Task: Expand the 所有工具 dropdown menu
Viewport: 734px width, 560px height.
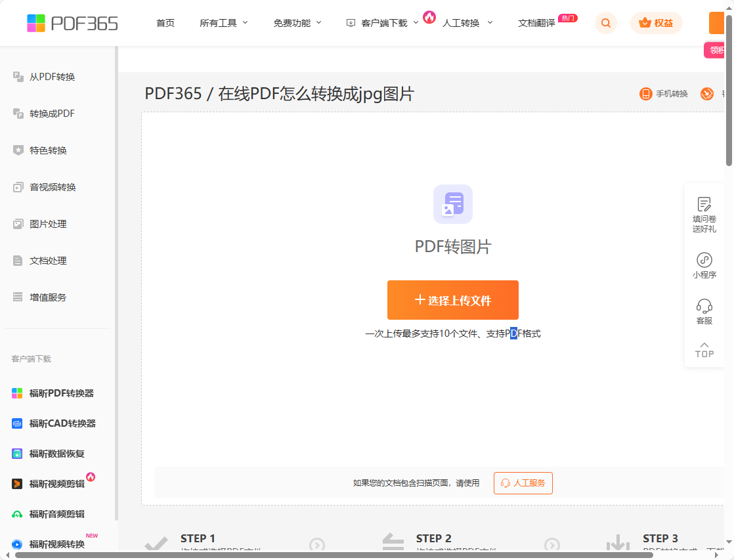Action: 224,23
